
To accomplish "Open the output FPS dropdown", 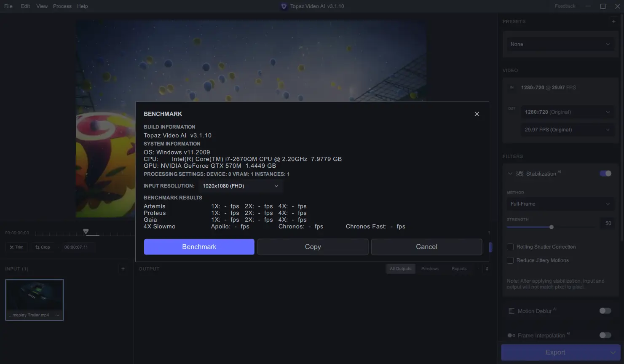I will coord(567,129).
